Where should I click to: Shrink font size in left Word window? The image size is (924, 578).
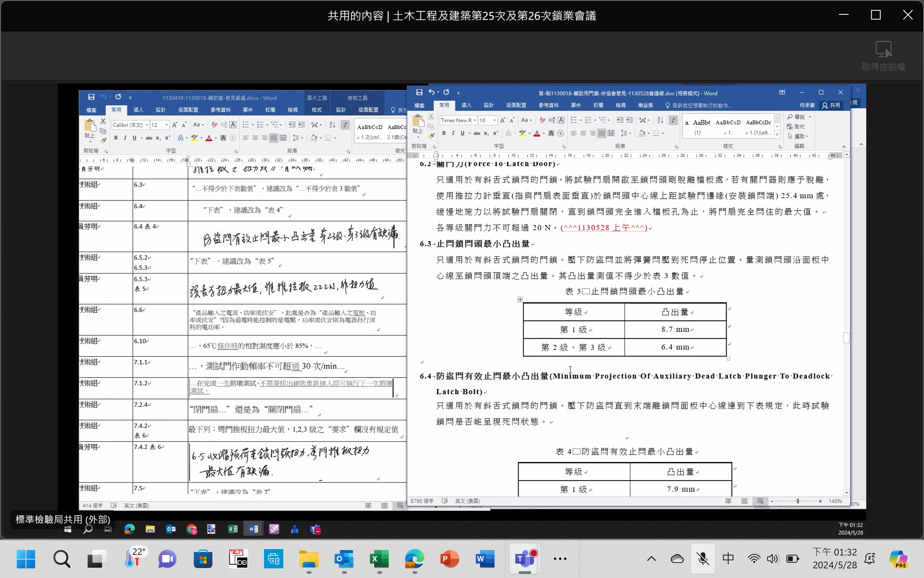[184, 125]
